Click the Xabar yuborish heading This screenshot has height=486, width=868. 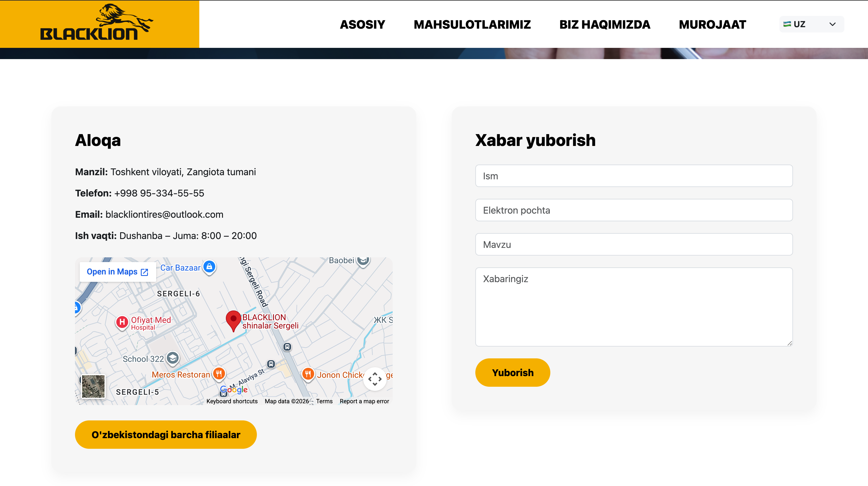pos(536,140)
